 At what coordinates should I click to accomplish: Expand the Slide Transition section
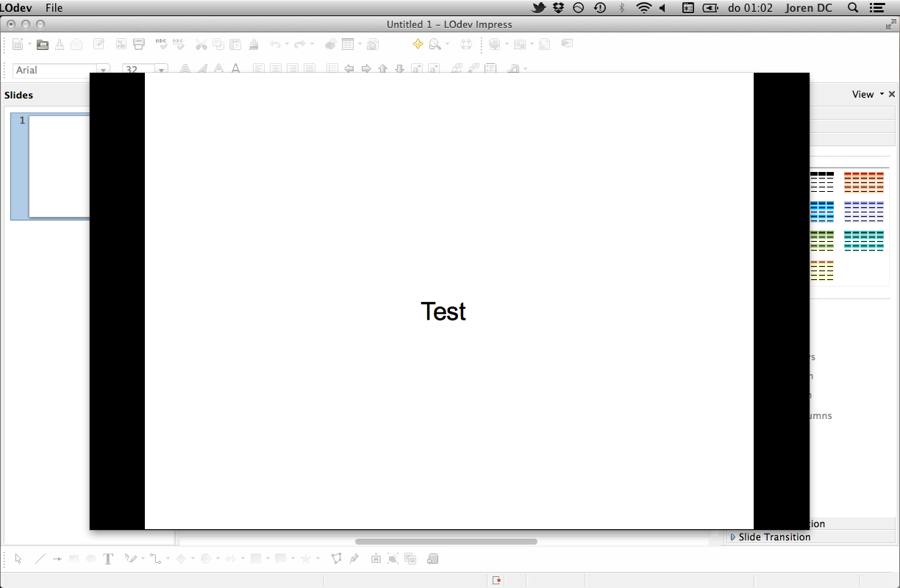click(774, 537)
